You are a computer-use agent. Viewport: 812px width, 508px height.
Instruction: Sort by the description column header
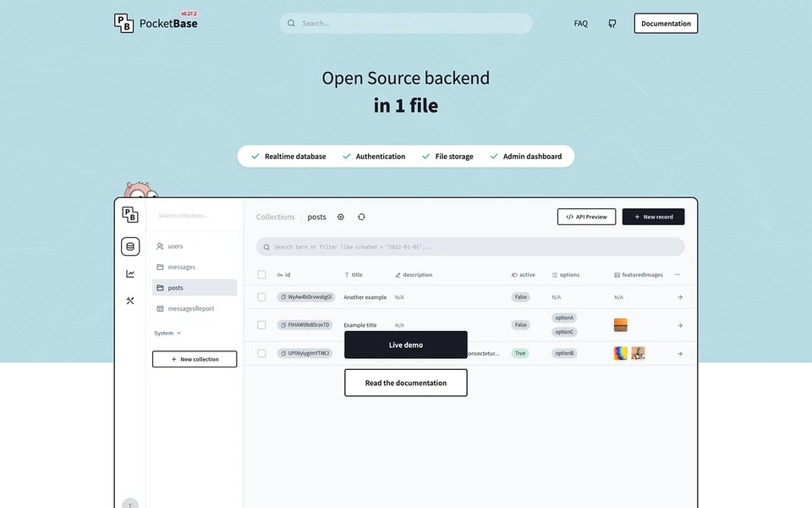point(414,274)
